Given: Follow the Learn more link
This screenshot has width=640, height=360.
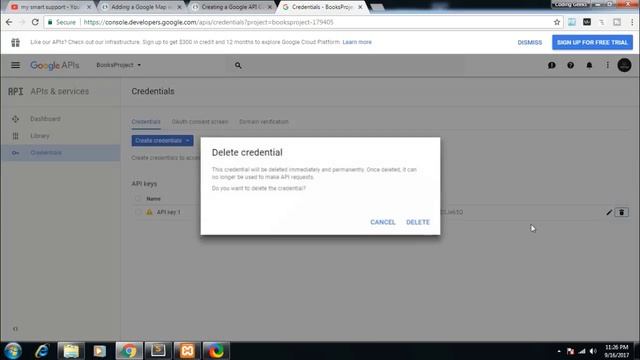Looking at the screenshot, I should pyautogui.click(x=357, y=42).
